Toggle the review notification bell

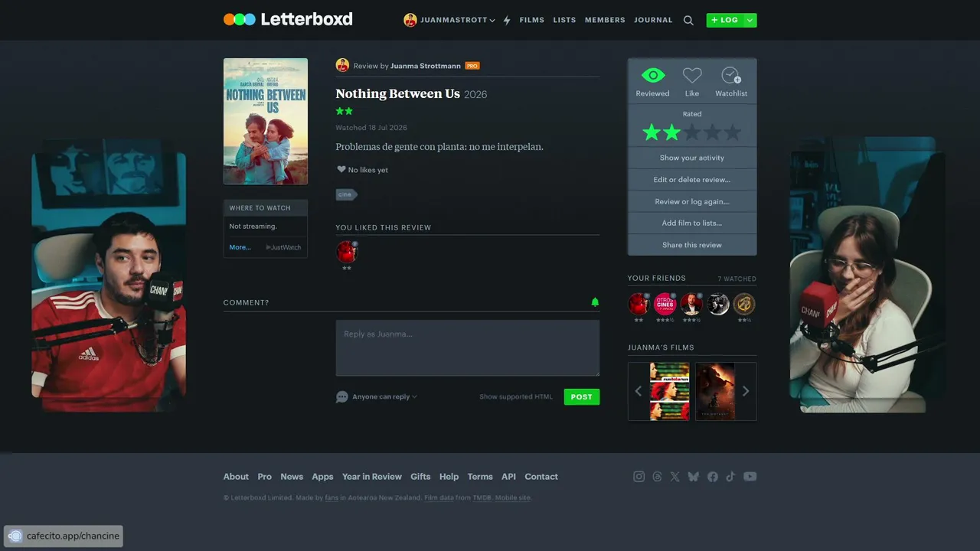pyautogui.click(x=595, y=302)
